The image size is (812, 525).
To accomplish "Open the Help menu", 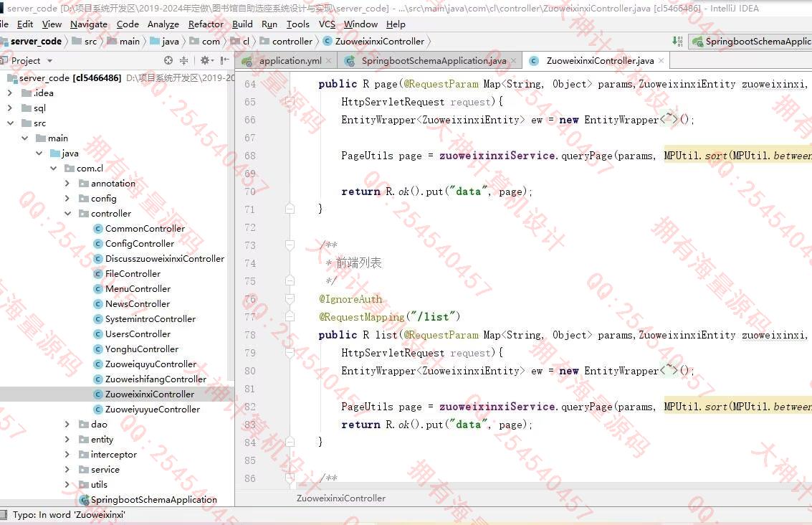I will (396, 24).
